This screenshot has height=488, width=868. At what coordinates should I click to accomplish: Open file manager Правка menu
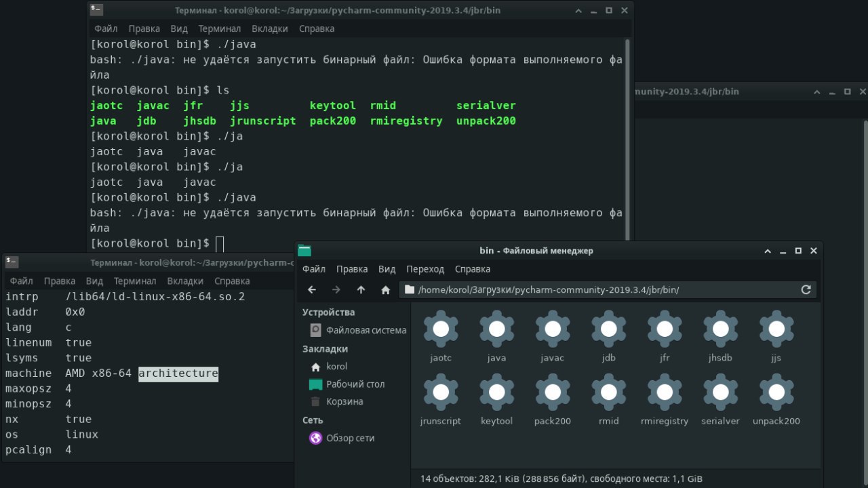tap(352, 269)
